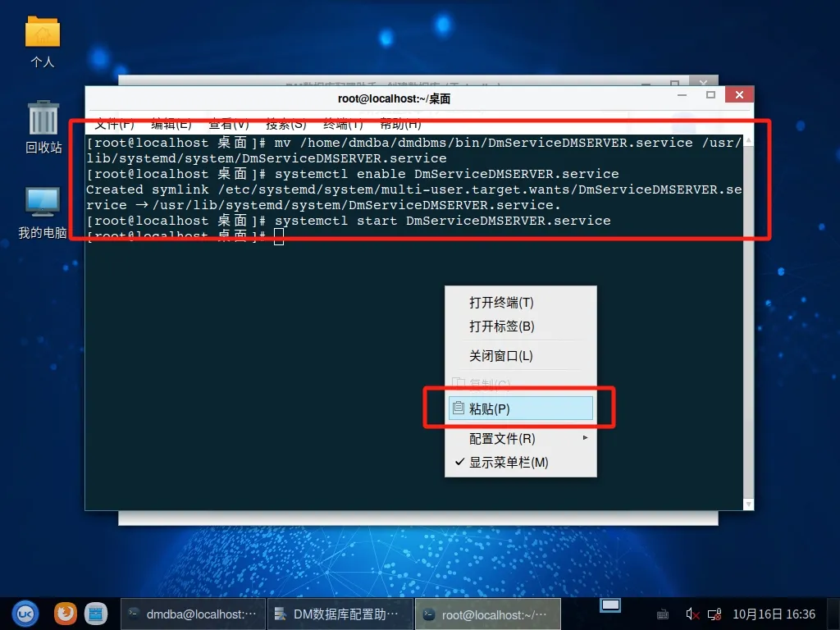This screenshot has height=630, width=840.
Task: Select 关闭窗口(L) in context menu
Action: (500, 356)
